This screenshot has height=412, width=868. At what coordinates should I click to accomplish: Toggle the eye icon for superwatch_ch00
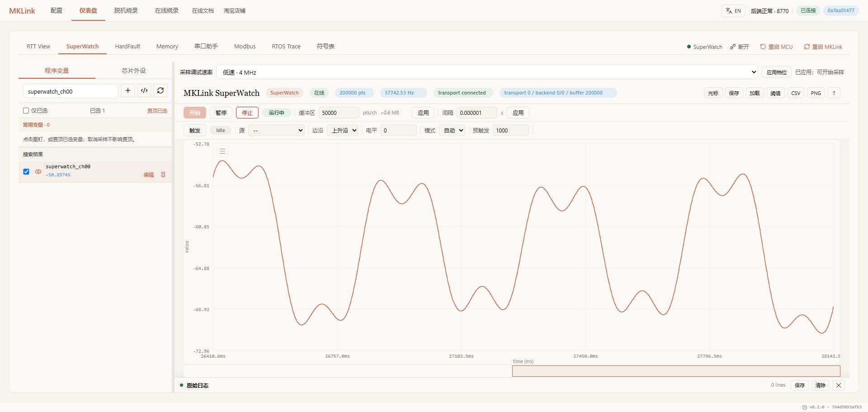click(38, 172)
